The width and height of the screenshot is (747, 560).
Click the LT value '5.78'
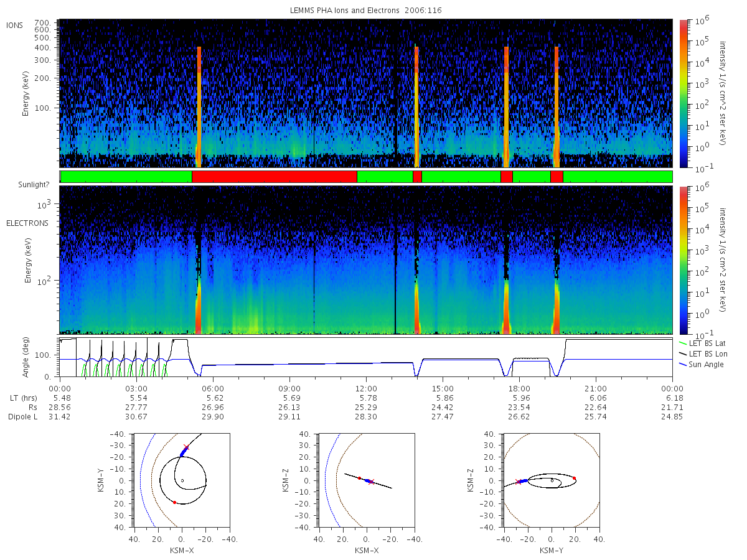[x=368, y=398]
